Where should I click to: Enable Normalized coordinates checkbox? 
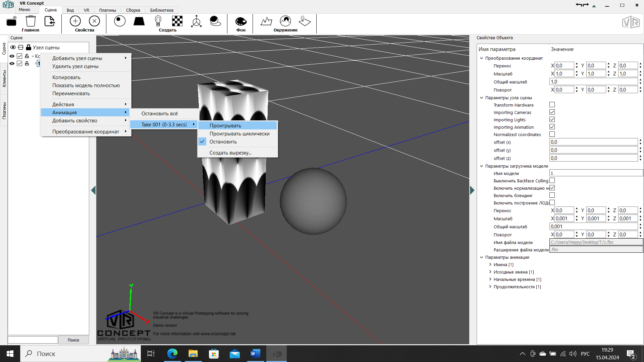552,134
